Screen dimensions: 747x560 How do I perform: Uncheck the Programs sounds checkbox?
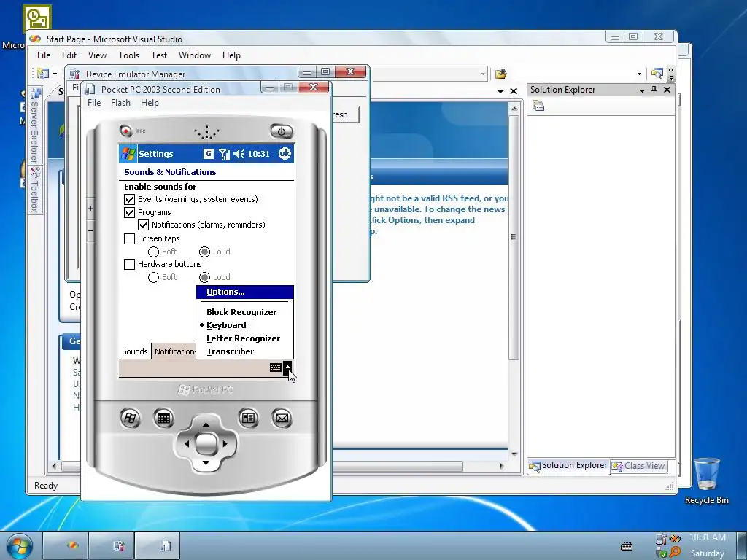(129, 212)
